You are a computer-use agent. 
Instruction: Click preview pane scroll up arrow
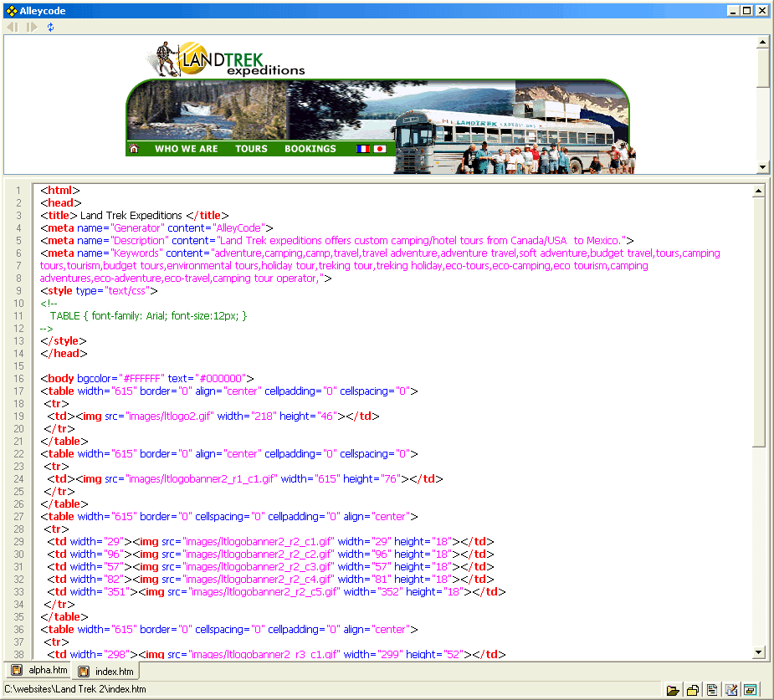pyautogui.click(x=762, y=43)
